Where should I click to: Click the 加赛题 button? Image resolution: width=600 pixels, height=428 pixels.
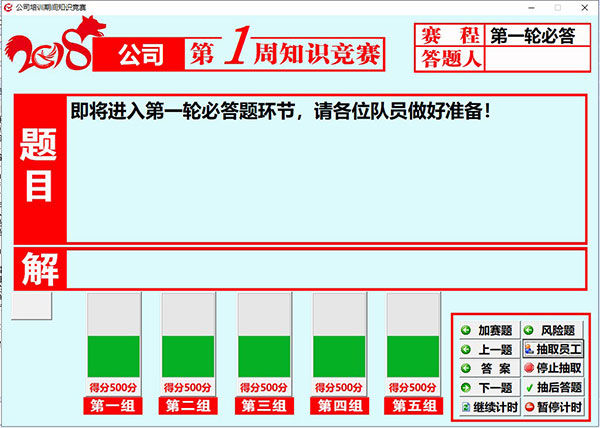click(489, 330)
